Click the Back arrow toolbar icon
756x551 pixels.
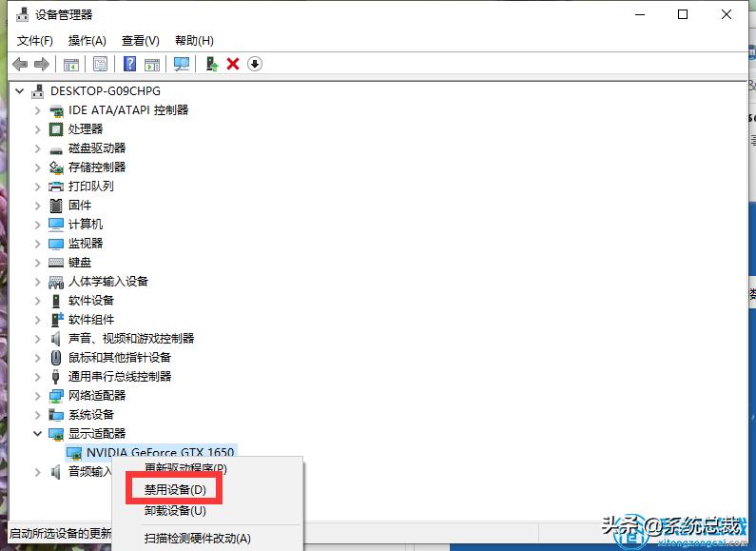coord(20,64)
